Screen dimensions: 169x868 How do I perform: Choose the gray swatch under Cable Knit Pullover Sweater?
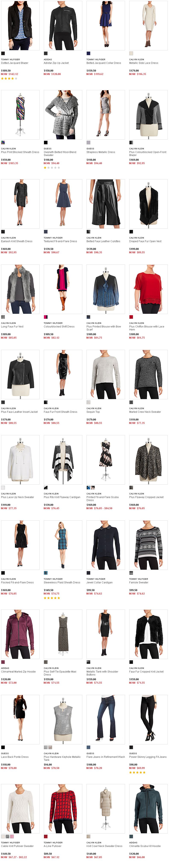pyautogui.click(x=7, y=837)
